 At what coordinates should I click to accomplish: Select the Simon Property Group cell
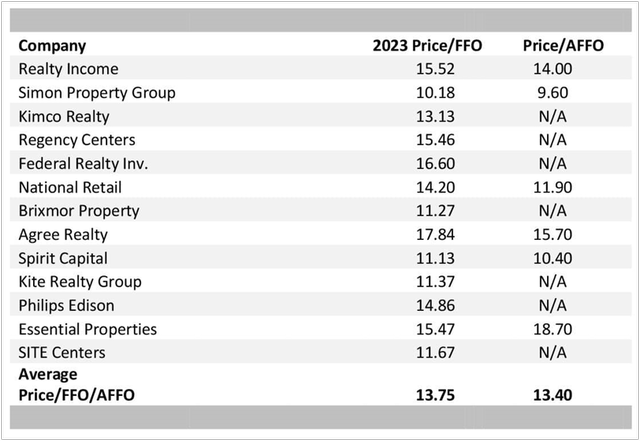(97, 93)
